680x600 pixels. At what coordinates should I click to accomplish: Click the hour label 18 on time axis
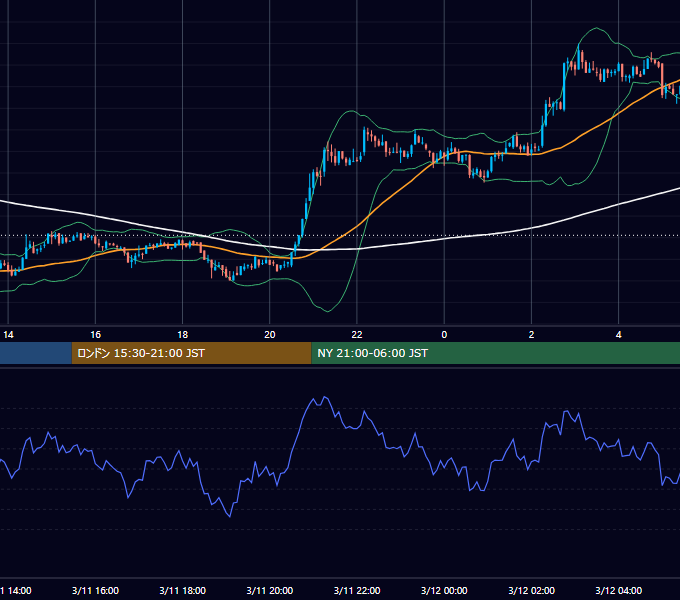183,335
